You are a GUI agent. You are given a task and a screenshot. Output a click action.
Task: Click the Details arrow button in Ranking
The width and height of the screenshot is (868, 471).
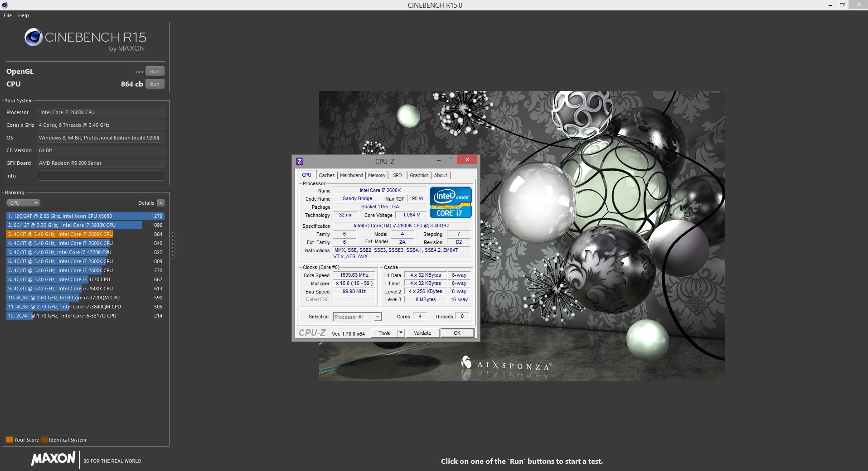pos(161,203)
